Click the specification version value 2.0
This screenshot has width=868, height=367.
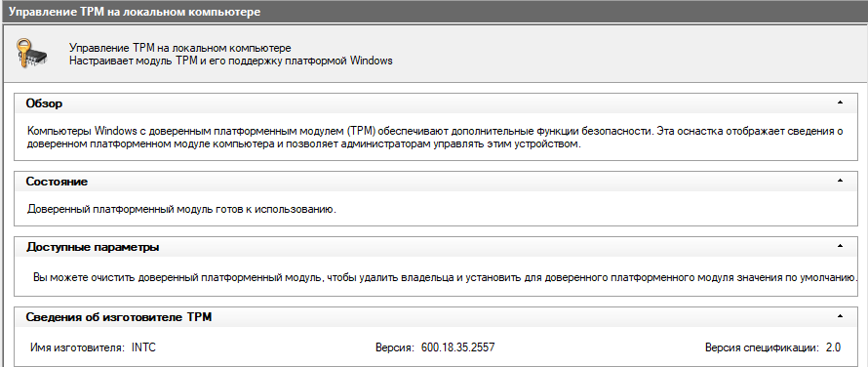pos(833,348)
